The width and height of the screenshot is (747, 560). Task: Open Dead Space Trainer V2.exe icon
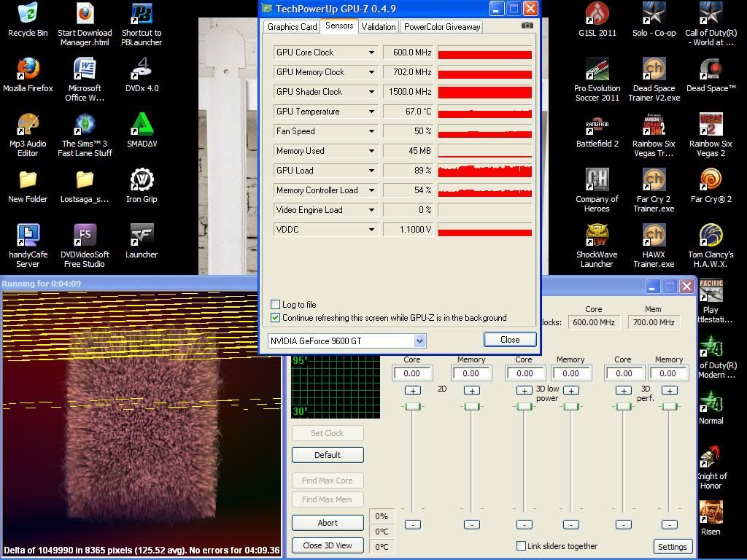[x=654, y=79]
